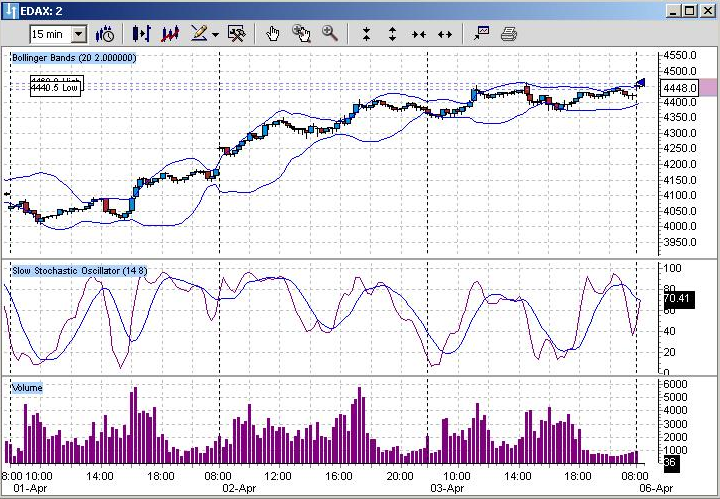Screen dimensions: 720x499
Task: Click the Bollinger Bands (20 2.000000) label
Action: click(74, 58)
